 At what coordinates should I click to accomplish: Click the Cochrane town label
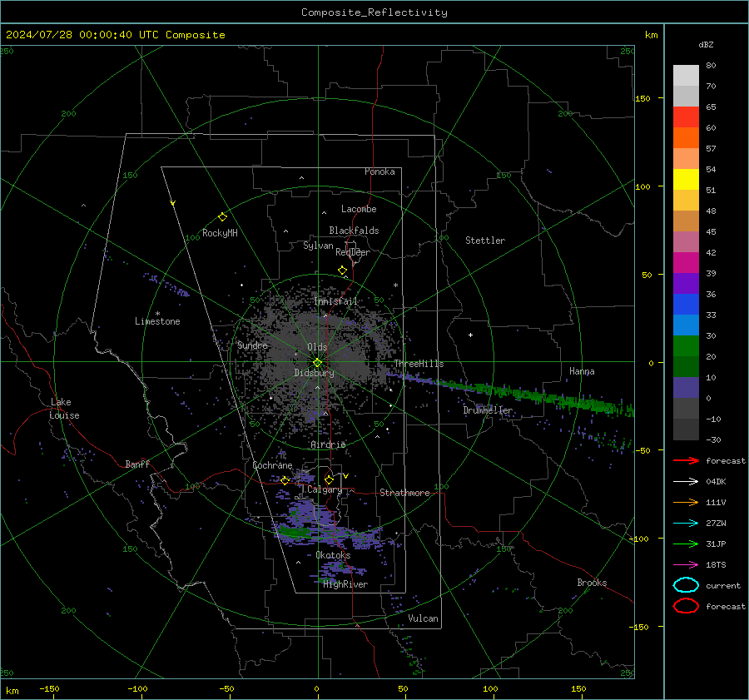click(x=272, y=465)
